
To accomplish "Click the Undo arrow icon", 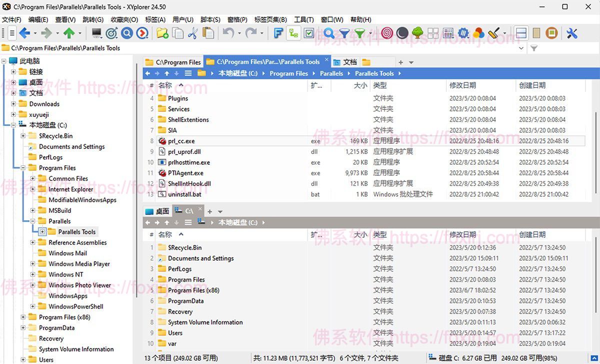I will [x=228, y=33].
